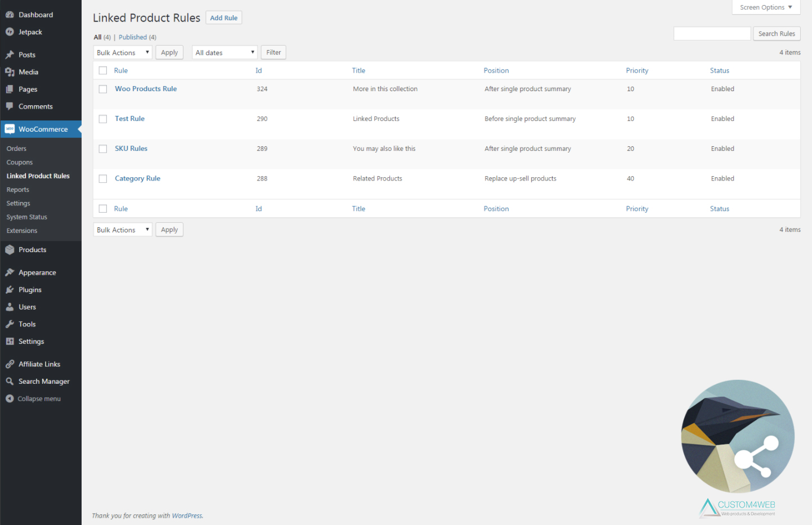Click the Products box icon
Viewport: 812px width, 525px height.
click(x=10, y=250)
